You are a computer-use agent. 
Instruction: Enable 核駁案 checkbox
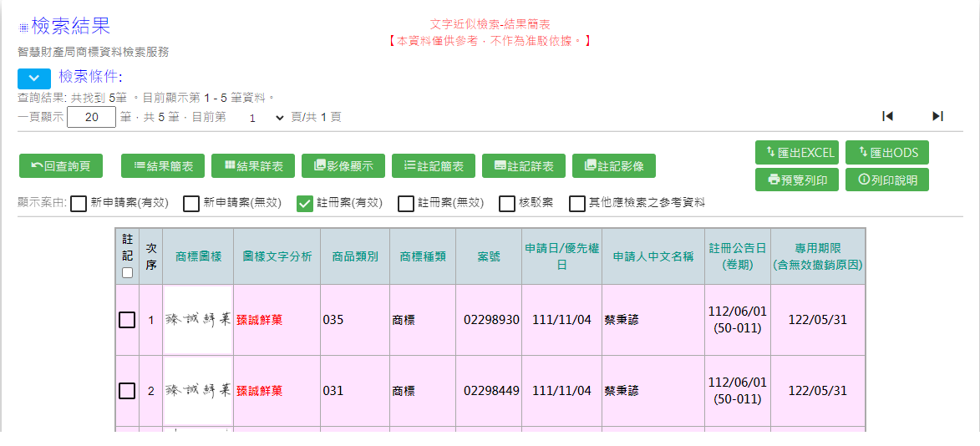pos(507,204)
